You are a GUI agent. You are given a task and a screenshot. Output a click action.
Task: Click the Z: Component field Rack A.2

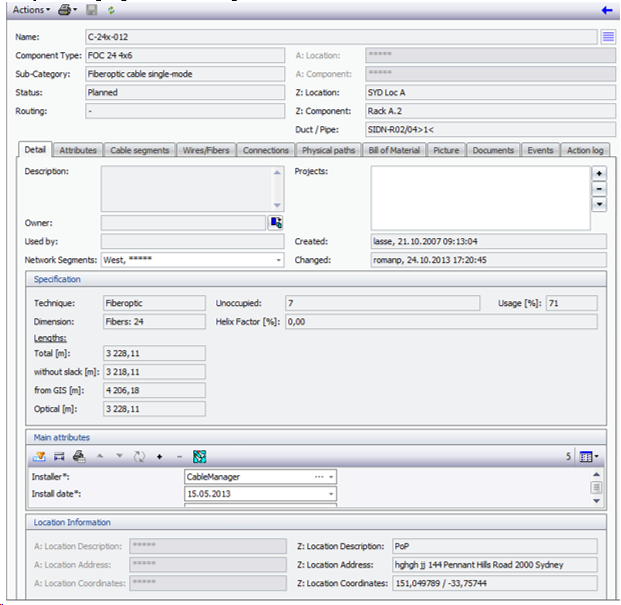pos(490,111)
